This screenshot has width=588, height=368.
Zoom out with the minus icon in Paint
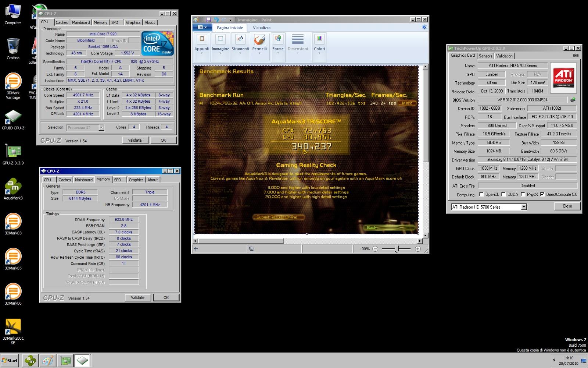tap(375, 249)
